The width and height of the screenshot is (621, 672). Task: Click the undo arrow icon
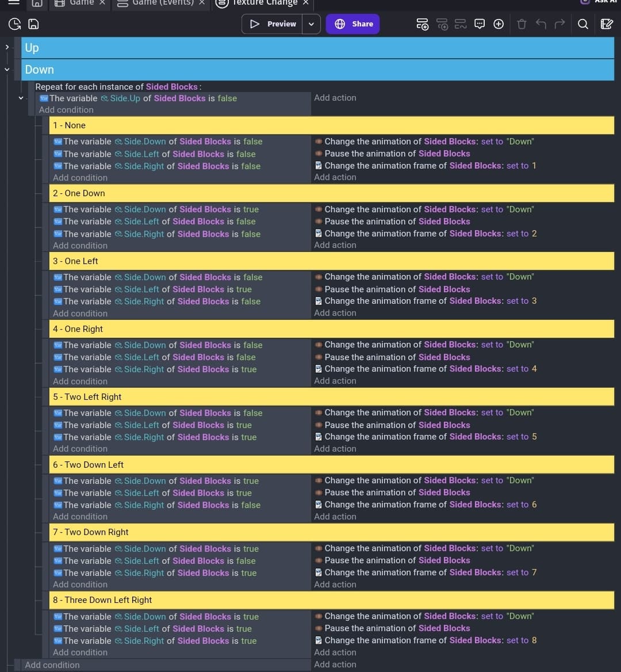(x=541, y=24)
